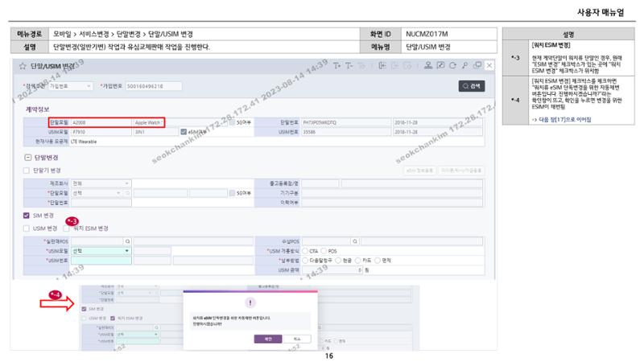The image size is (644, 362).
Task: Click the pop-out window icon in toolbar
Action: 477,65
